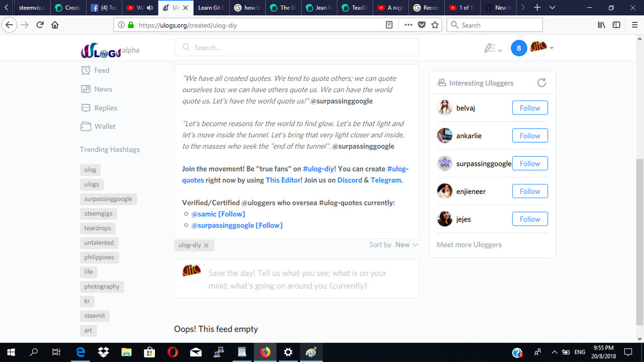Open Opera from the taskbar
Viewport: 644px width, 362px height.
(x=173, y=352)
